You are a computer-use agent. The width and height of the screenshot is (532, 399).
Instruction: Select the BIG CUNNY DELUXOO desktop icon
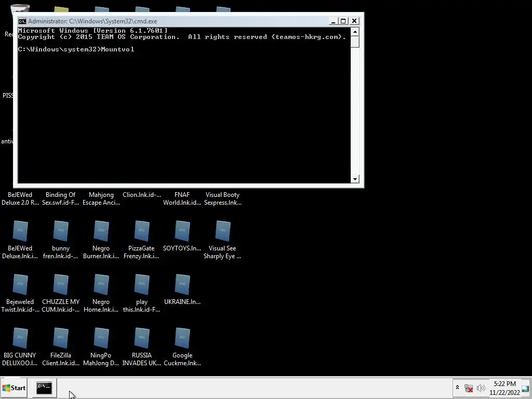[x=20, y=347]
